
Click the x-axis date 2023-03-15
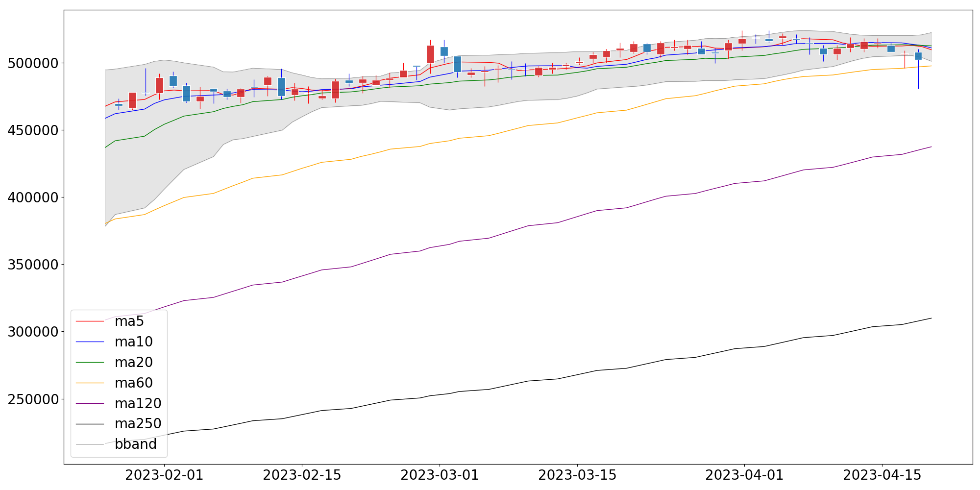point(577,475)
